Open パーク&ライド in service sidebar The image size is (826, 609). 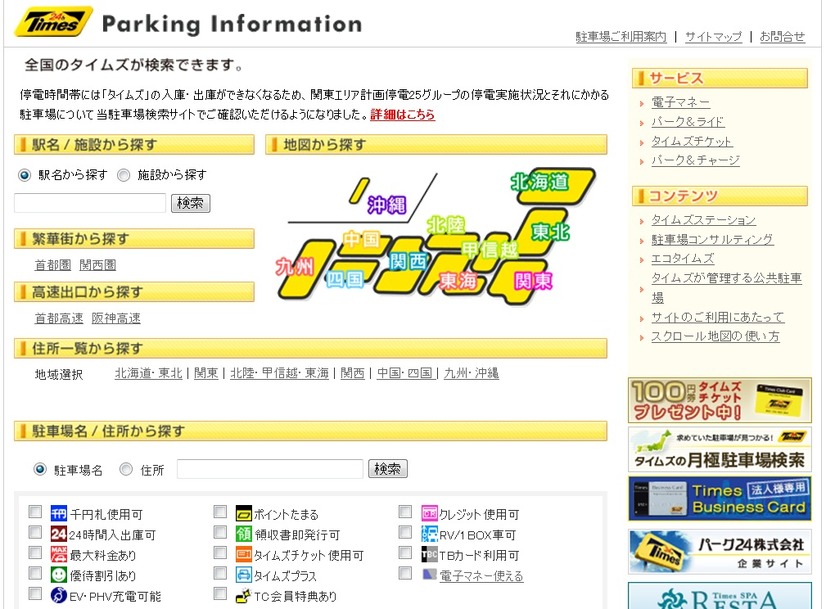coord(687,122)
